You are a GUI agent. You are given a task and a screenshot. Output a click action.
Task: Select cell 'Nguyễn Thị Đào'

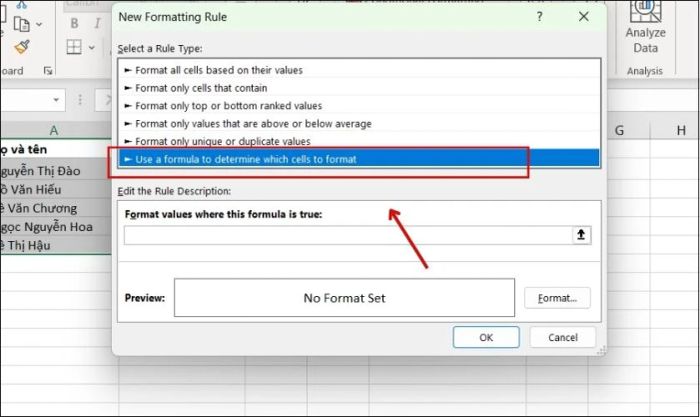click(55, 171)
